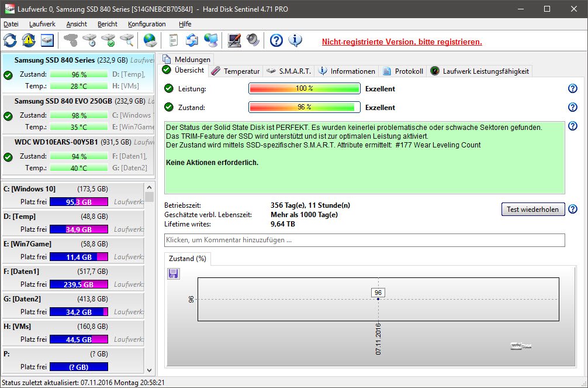Open the Laufwerk menu
The image size is (588, 388).
pos(42,24)
